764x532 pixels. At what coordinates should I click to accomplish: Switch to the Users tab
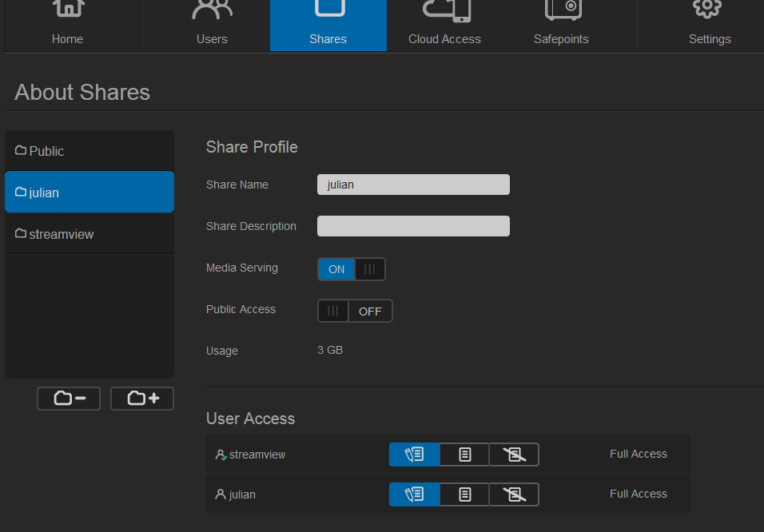point(212,26)
